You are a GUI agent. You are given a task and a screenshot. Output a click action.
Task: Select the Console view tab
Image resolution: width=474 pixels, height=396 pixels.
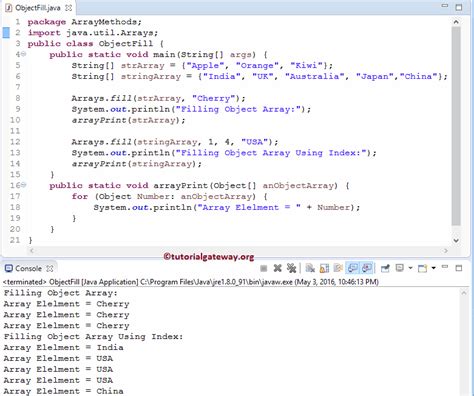28,268
